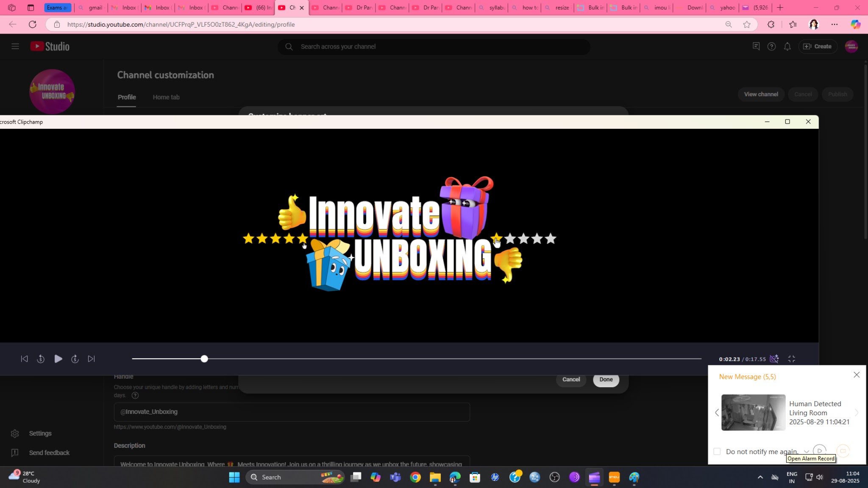Open YouTube Studio hamburger menu
The height and width of the screenshot is (488, 868).
coord(15,47)
